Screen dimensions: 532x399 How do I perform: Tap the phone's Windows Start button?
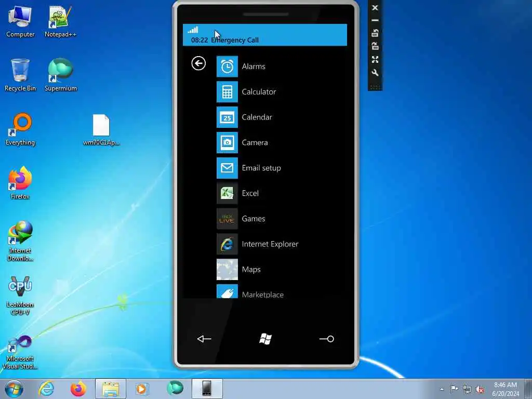tap(265, 339)
